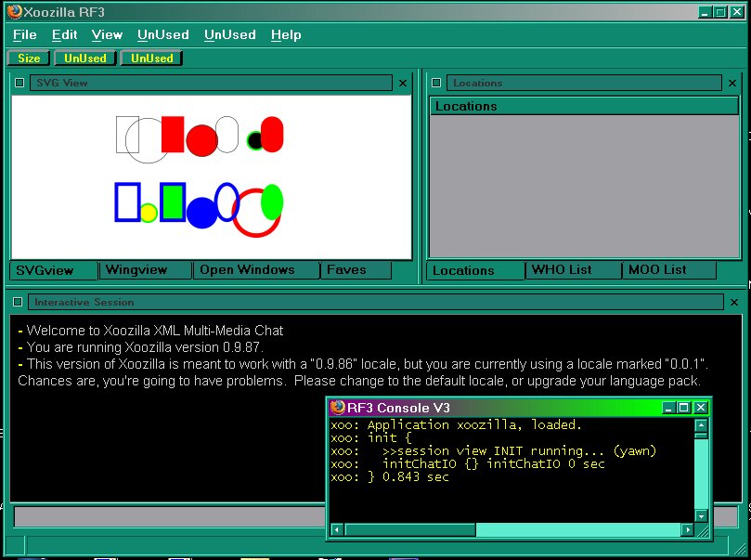
Task: Click the Size toolbar button
Action: pyautogui.click(x=29, y=59)
